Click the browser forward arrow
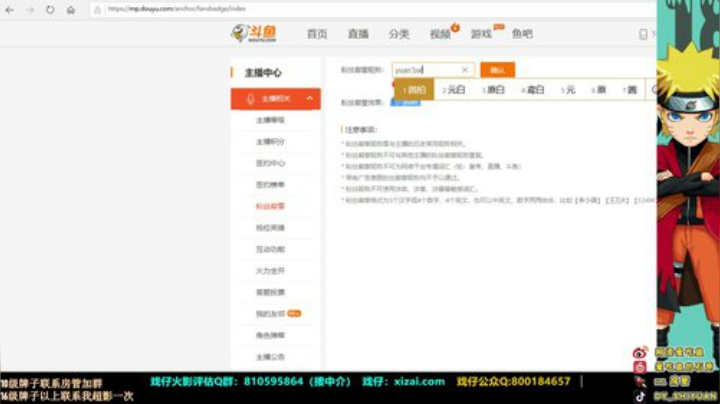The height and width of the screenshot is (404, 720). click(30, 10)
